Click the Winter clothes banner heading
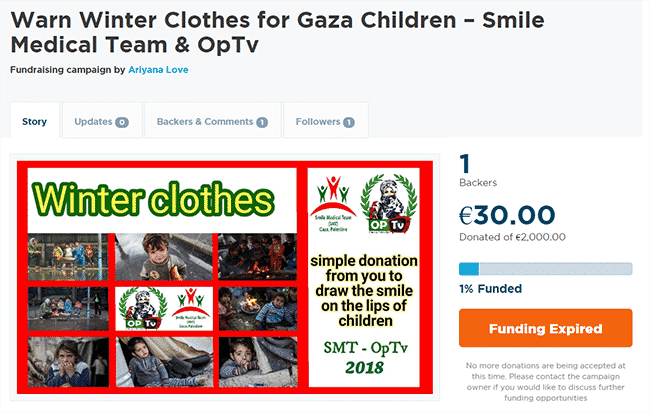650x413 pixels. tap(153, 199)
